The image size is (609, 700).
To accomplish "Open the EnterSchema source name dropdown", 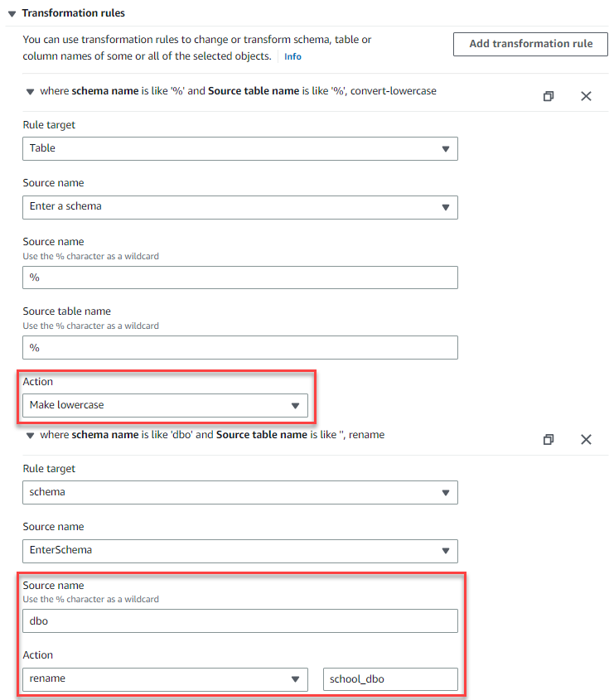I will point(239,551).
